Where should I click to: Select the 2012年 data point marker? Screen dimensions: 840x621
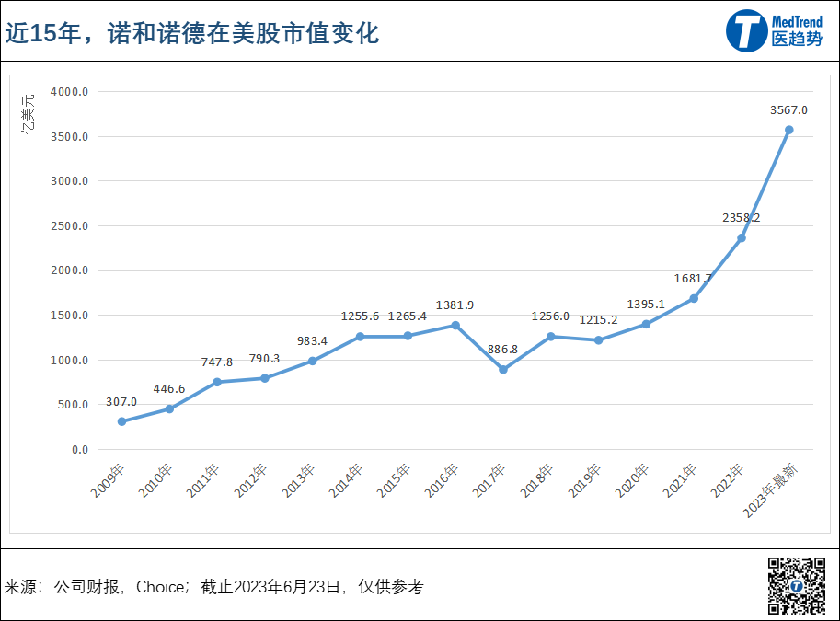pos(265,378)
